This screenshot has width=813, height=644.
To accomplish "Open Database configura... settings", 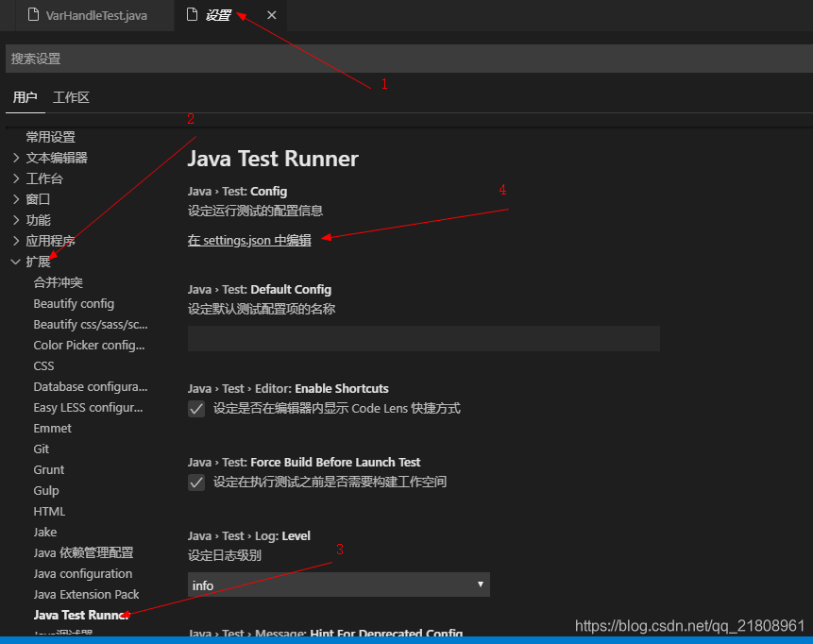I will click(x=91, y=387).
